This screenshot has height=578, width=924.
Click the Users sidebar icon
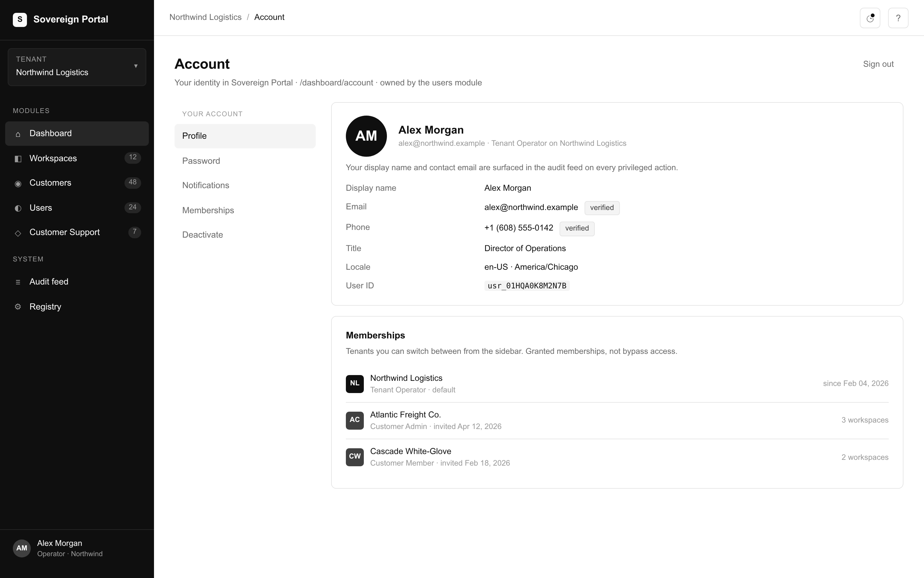(18, 208)
